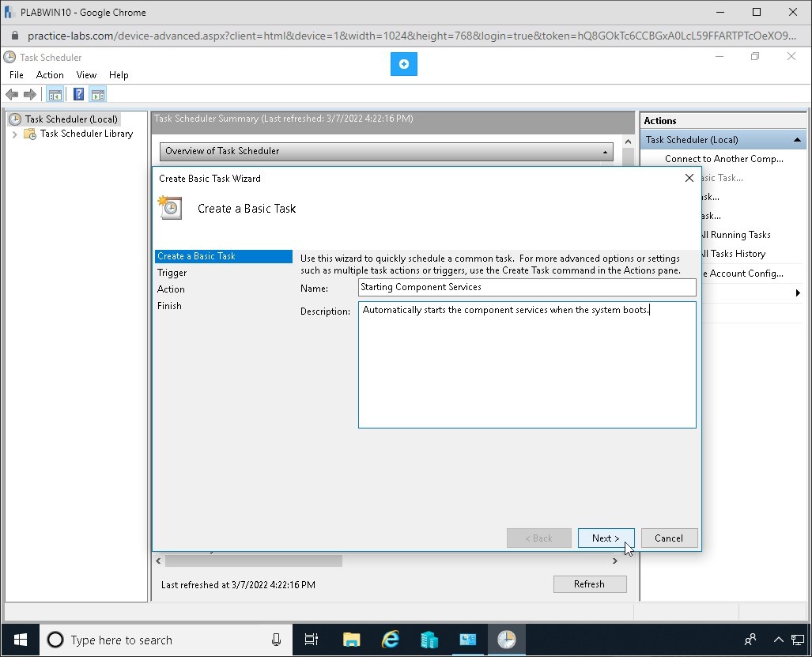Viewport: 812px width, 657px height.
Task: Click Connect to Another Computer action
Action: point(724,159)
